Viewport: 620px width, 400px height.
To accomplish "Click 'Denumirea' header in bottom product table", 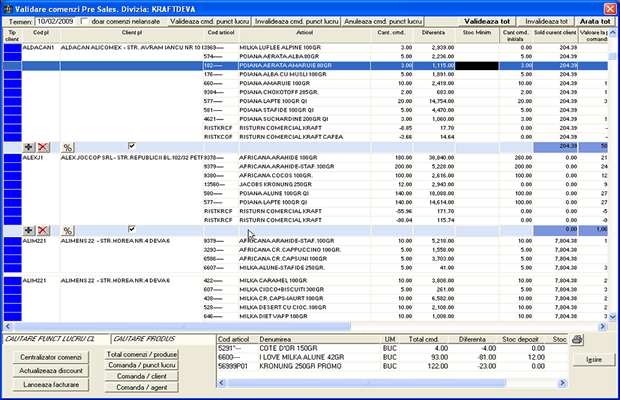I will [x=319, y=340].
